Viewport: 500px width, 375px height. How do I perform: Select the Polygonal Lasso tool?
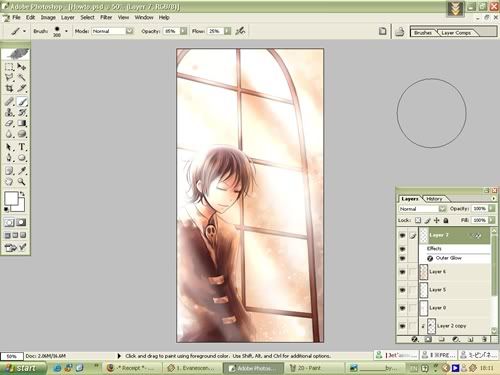pos(9,78)
